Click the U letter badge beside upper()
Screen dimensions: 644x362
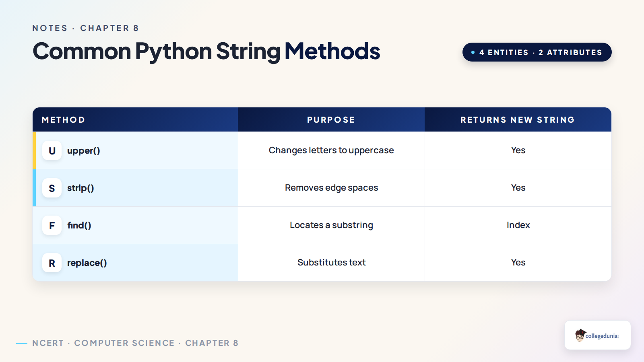point(52,150)
